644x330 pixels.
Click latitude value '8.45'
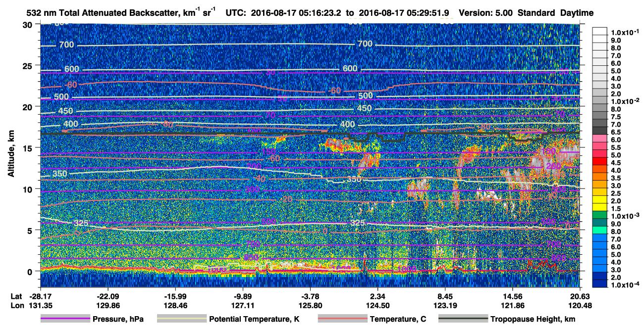(445, 296)
